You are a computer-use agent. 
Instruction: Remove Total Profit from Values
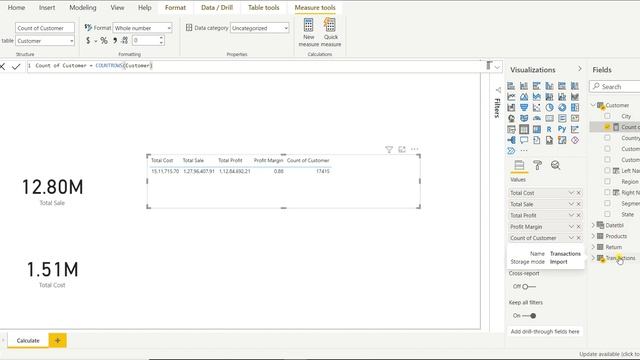(579, 215)
